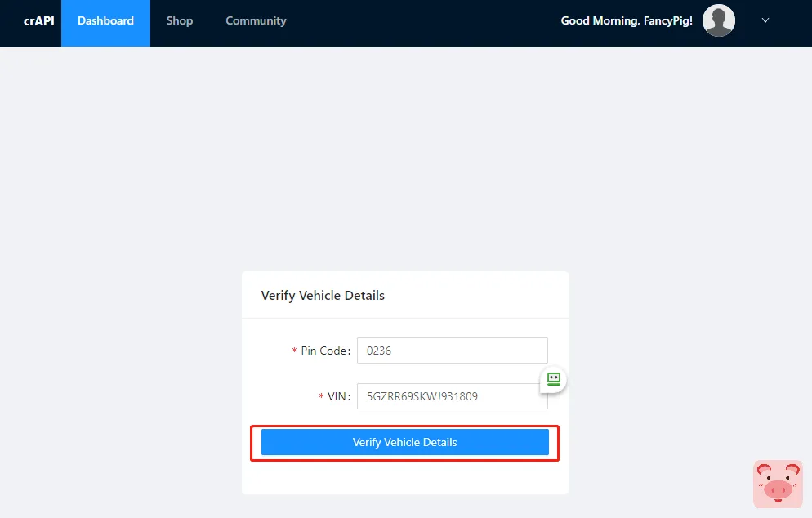This screenshot has height=518, width=812.
Task: Expand the profile dropdown chevron
Action: 765,21
